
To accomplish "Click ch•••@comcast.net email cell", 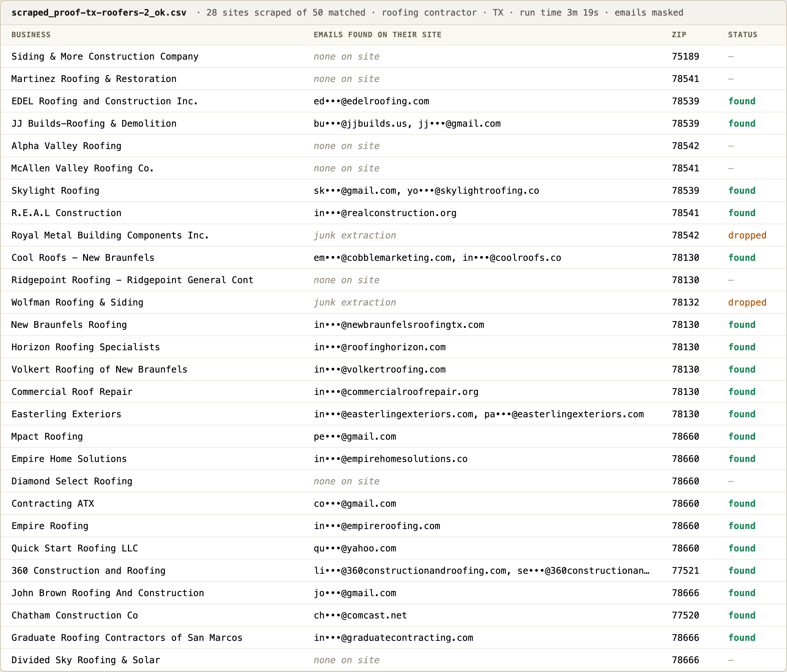I will pos(360,615).
